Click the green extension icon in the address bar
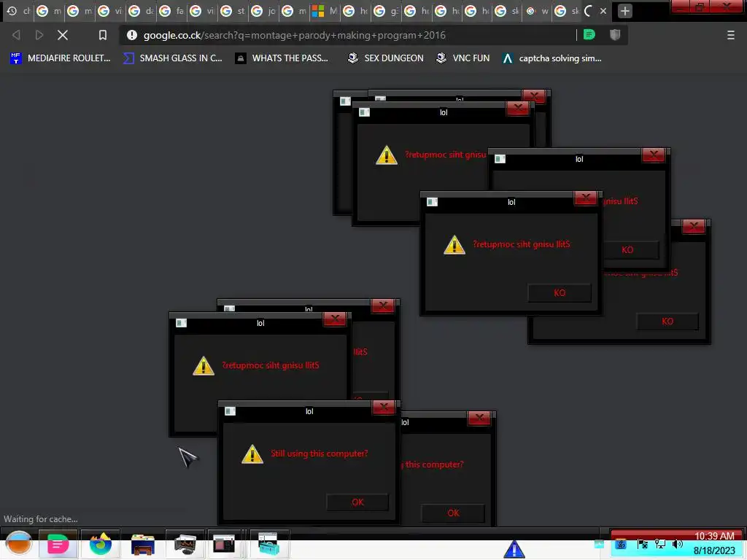Image resolution: width=747 pixels, height=560 pixels. tap(589, 35)
